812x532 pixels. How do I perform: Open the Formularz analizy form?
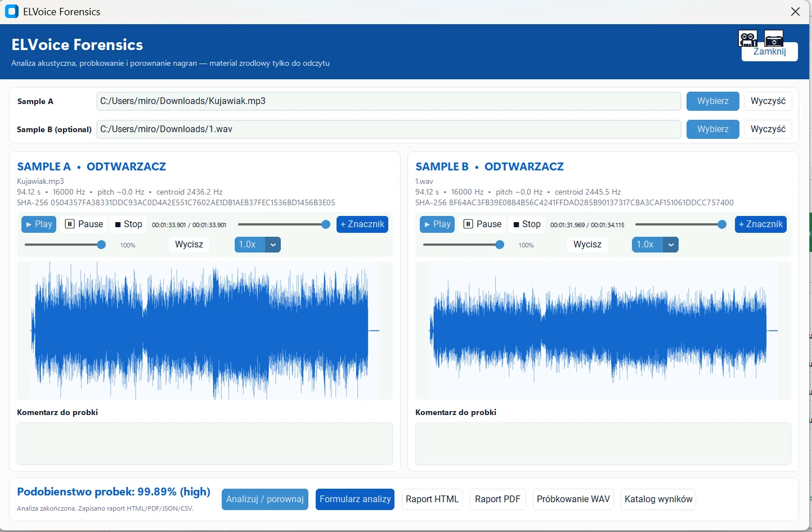pyautogui.click(x=355, y=499)
